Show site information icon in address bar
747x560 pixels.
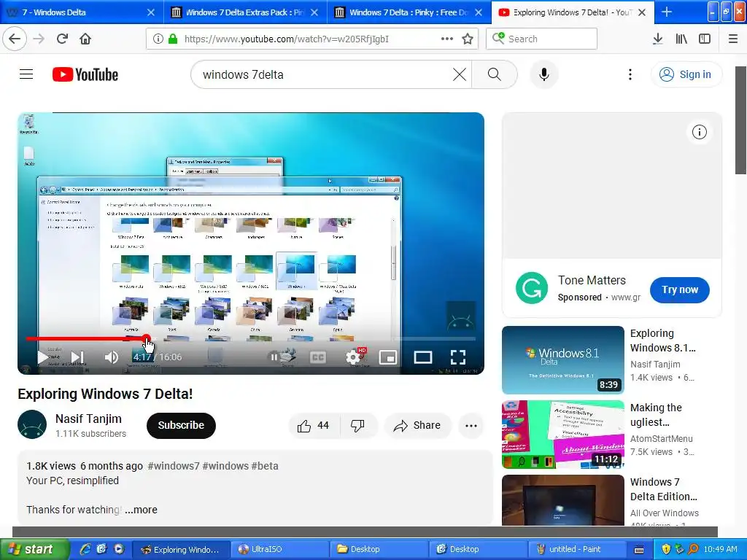point(158,39)
